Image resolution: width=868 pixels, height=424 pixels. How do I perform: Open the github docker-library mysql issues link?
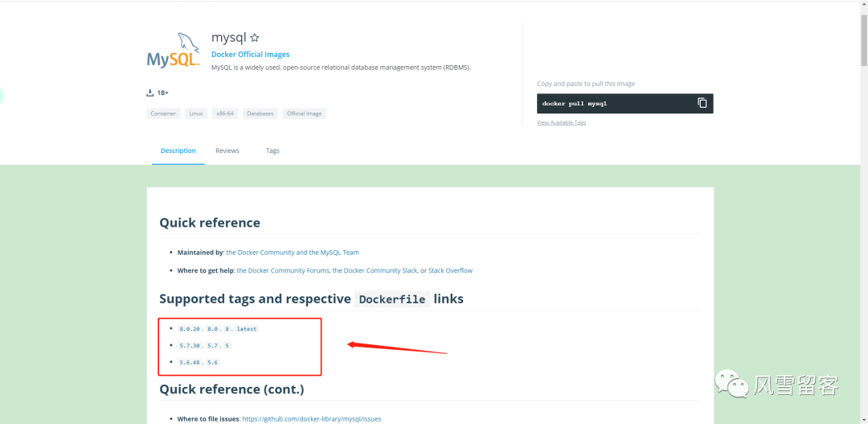[x=312, y=419]
